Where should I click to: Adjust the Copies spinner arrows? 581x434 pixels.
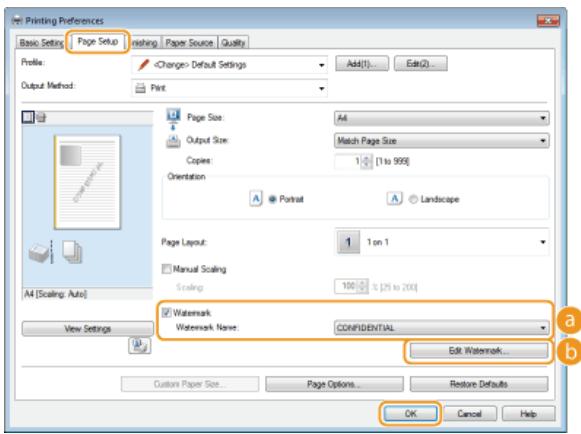[x=366, y=161]
